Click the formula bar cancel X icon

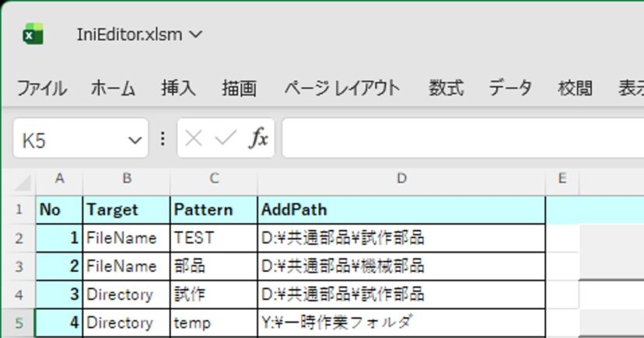click(x=194, y=139)
